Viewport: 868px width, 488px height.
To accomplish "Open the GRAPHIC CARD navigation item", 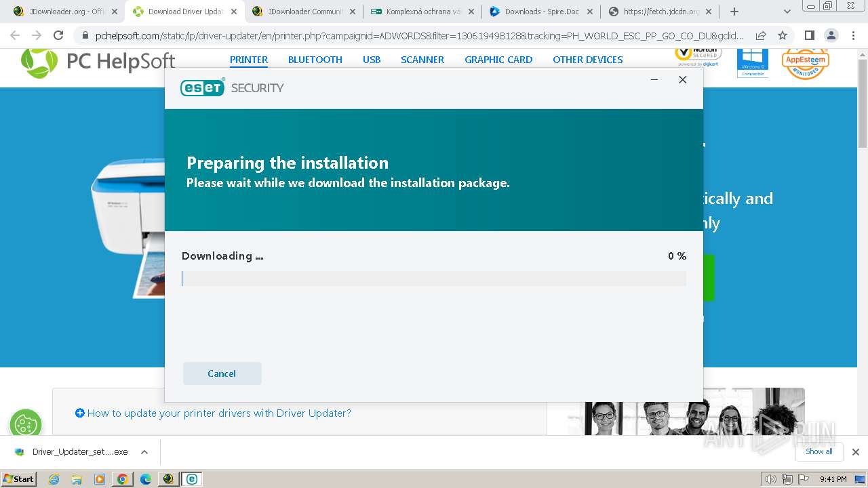I will tap(498, 60).
